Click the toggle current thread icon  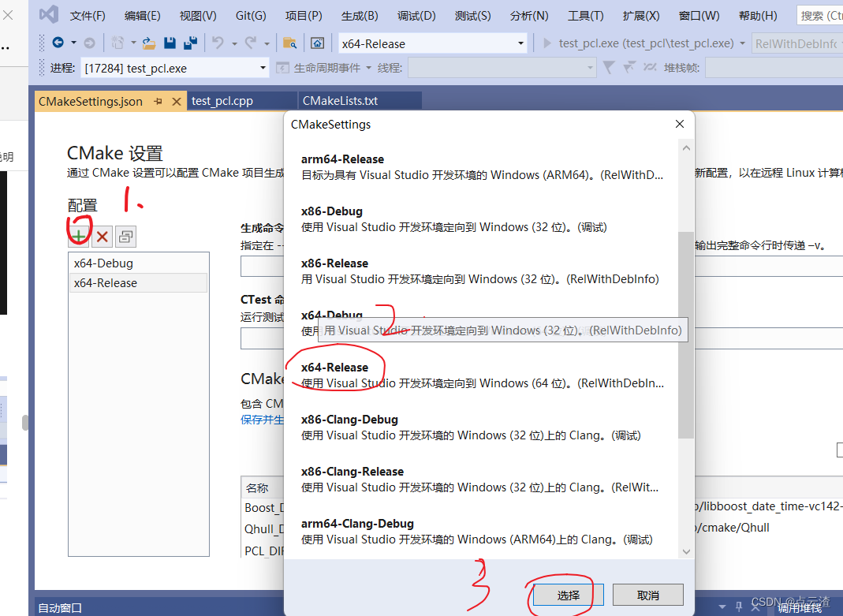click(x=650, y=68)
